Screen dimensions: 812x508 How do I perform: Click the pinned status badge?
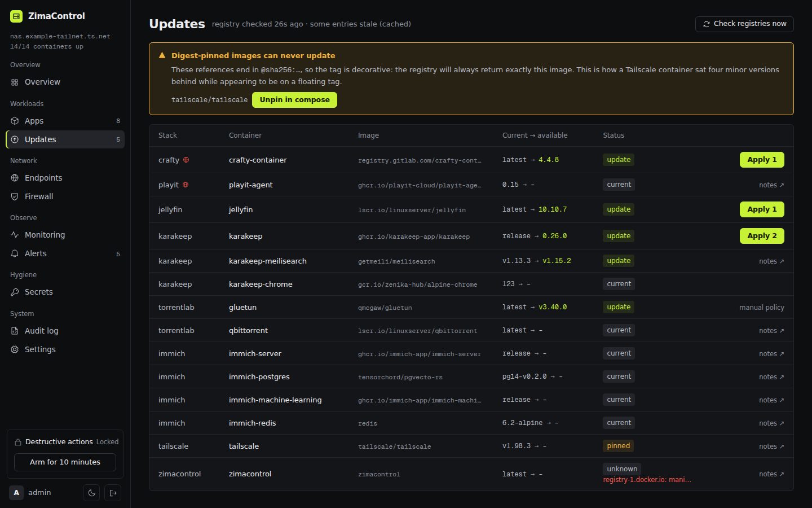pos(619,446)
